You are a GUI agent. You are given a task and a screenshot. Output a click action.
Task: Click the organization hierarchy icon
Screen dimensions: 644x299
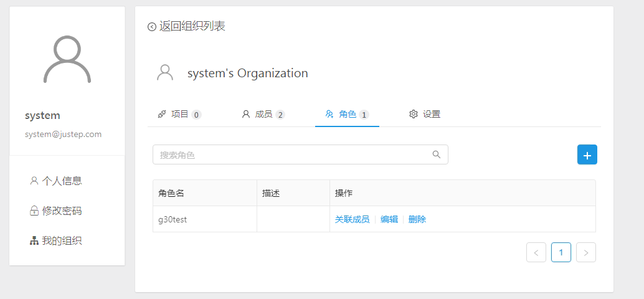click(x=34, y=241)
